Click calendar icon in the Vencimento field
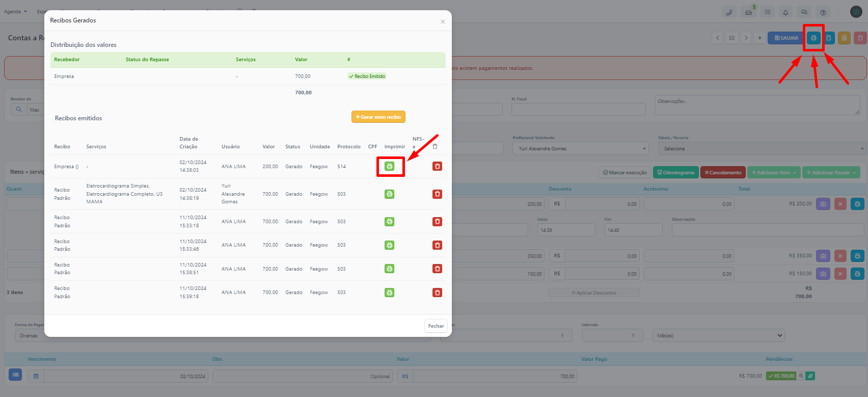 pos(36,376)
